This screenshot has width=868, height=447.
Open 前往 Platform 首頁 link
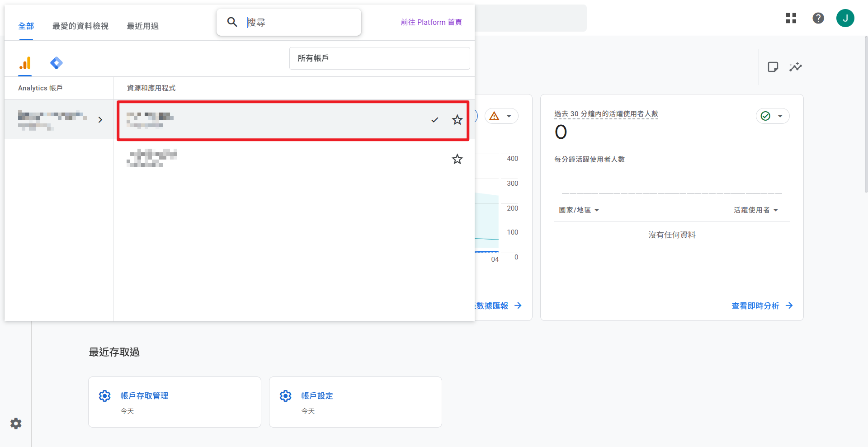tap(431, 22)
